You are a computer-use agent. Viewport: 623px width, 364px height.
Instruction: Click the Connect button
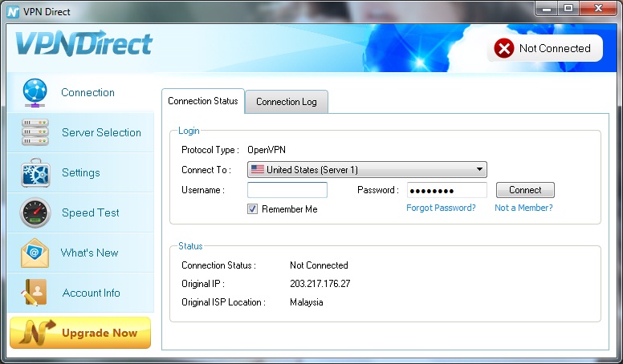point(525,190)
